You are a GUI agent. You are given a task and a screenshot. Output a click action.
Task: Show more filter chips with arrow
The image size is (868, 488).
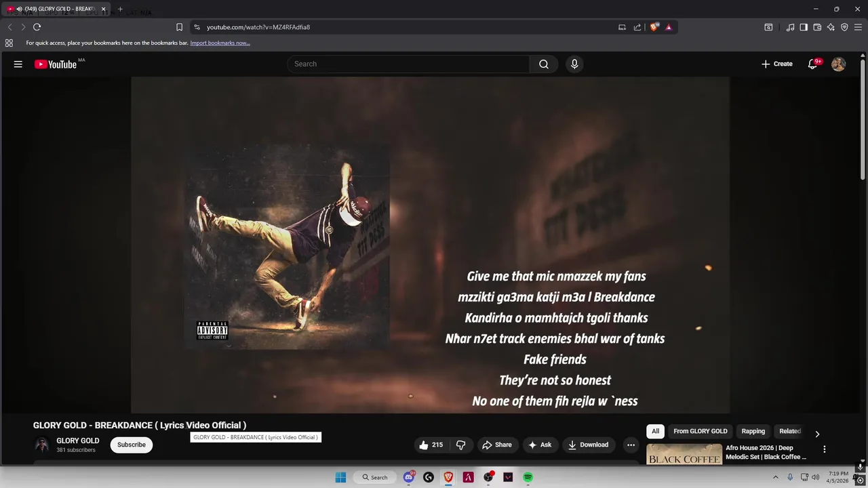click(x=817, y=434)
